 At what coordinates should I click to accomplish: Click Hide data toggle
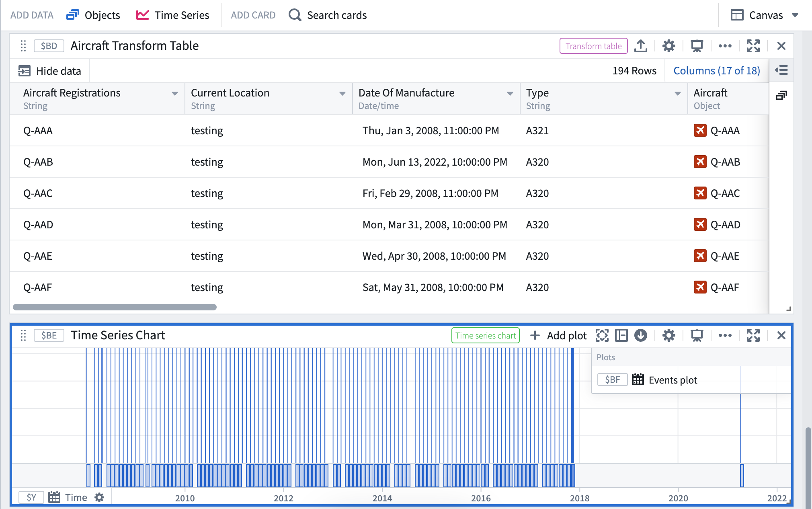tap(49, 71)
